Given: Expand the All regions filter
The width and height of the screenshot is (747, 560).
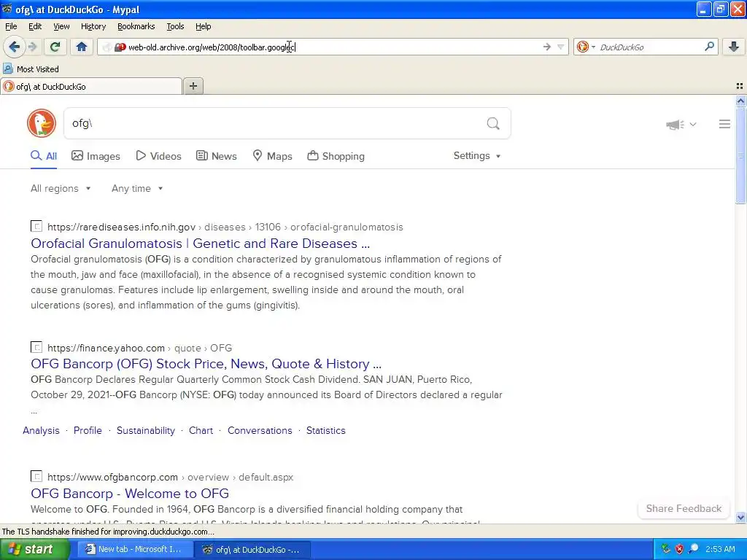Looking at the screenshot, I should pyautogui.click(x=61, y=189).
